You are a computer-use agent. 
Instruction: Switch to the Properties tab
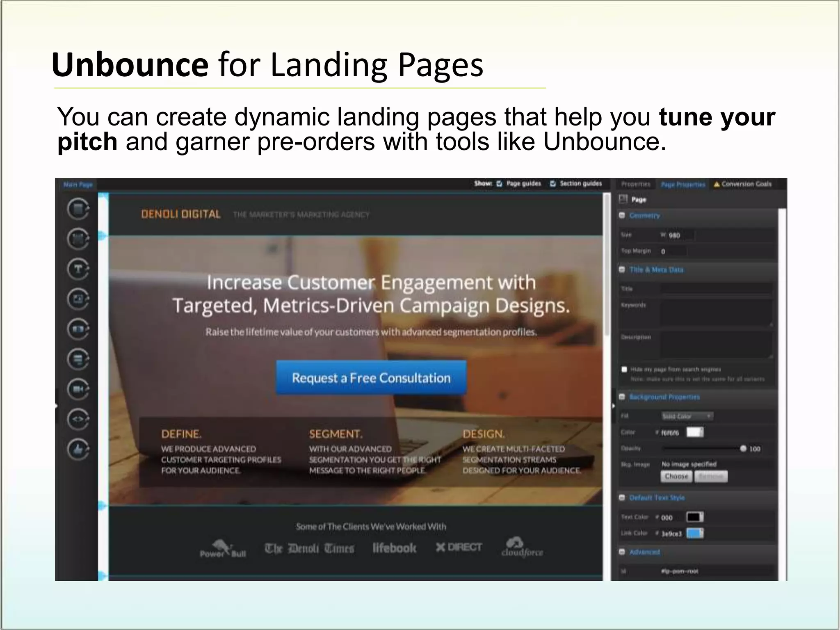(x=636, y=184)
